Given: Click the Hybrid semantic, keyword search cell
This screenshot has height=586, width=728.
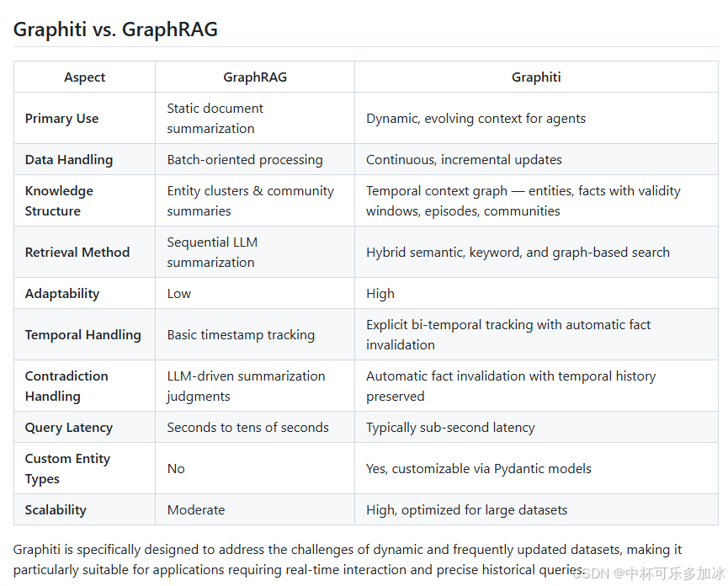Looking at the screenshot, I should (x=518, y=252).
